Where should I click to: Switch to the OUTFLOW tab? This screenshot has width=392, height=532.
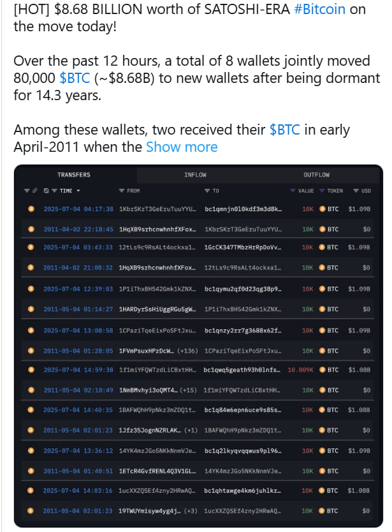coord(317,174)
